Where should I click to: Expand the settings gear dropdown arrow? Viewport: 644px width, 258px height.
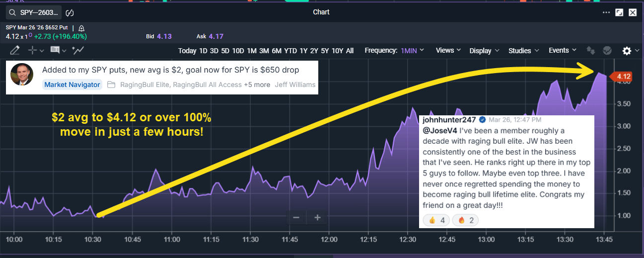(x=637, y=51)
